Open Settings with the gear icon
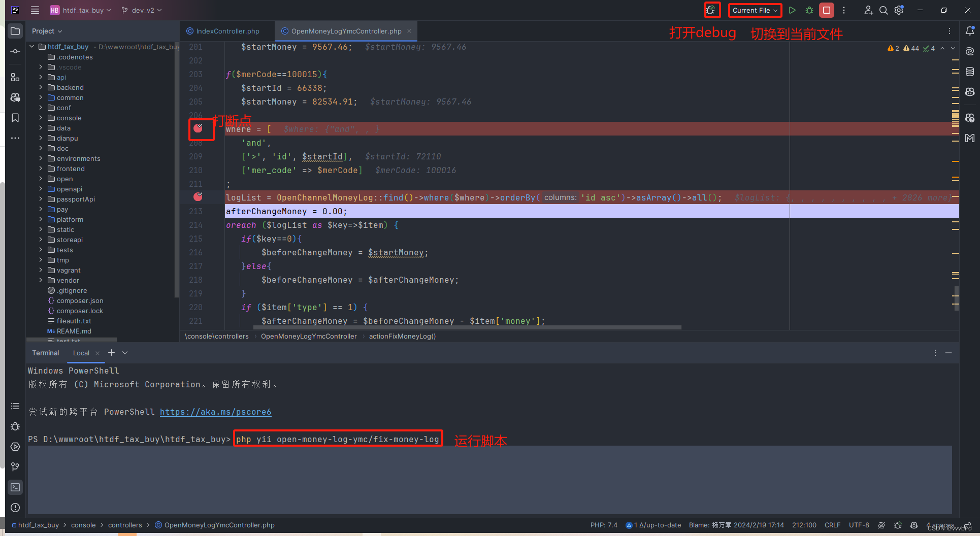The height and width of the screenshot is (536, 980). coord(899,10)
